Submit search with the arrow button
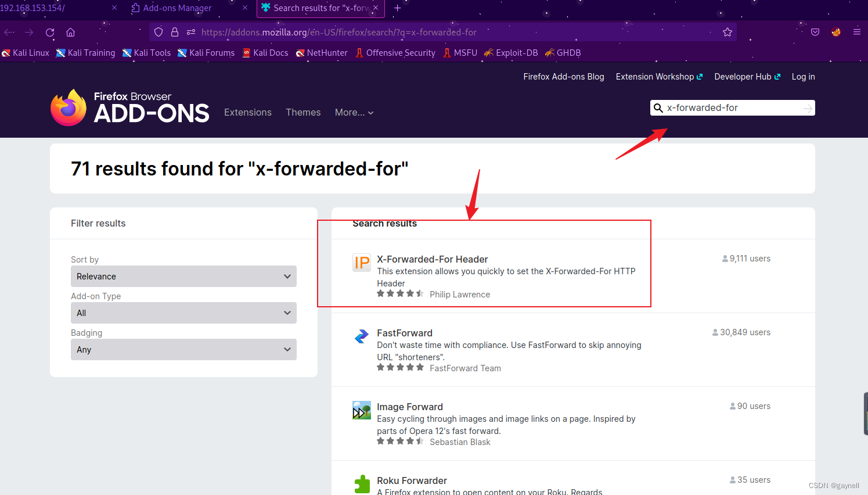 808,108
